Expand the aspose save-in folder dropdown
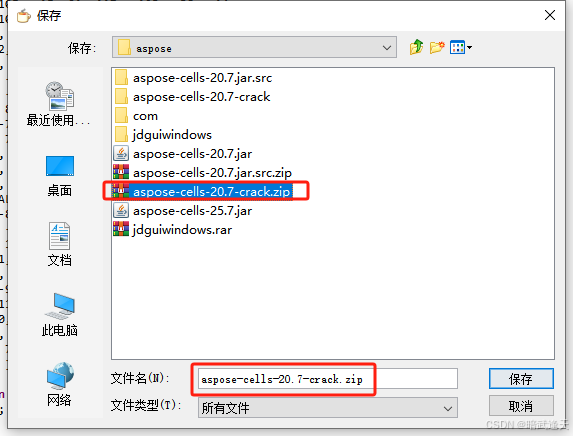 tap(254, 48)
